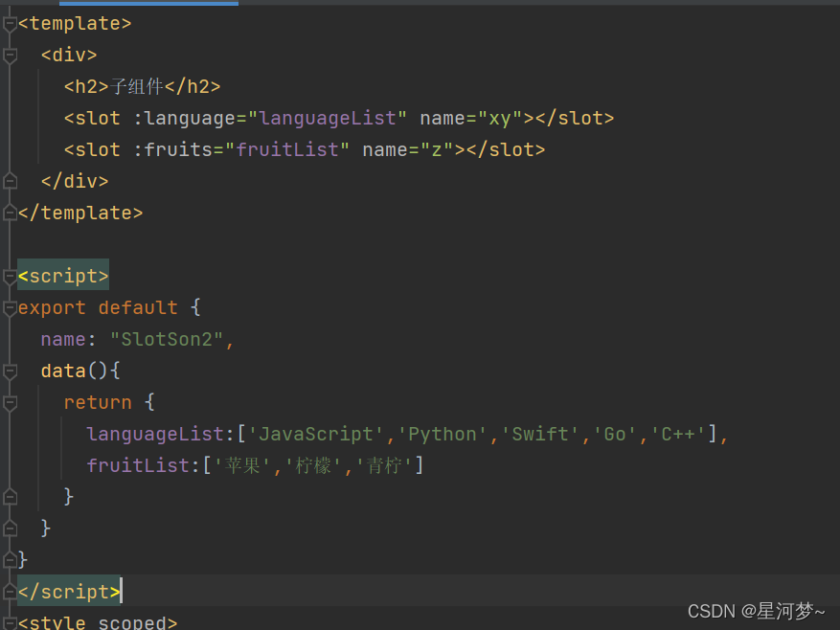Viewport: 840px width, 630px height.
Task: Place cursor in the h2 heading text 子组件
Action: [137, 87]
